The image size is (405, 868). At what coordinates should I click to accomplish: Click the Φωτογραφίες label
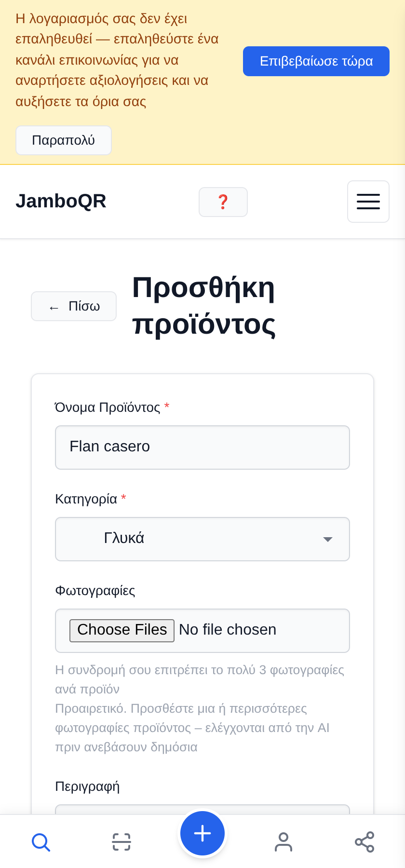click(x=95, y=591)
